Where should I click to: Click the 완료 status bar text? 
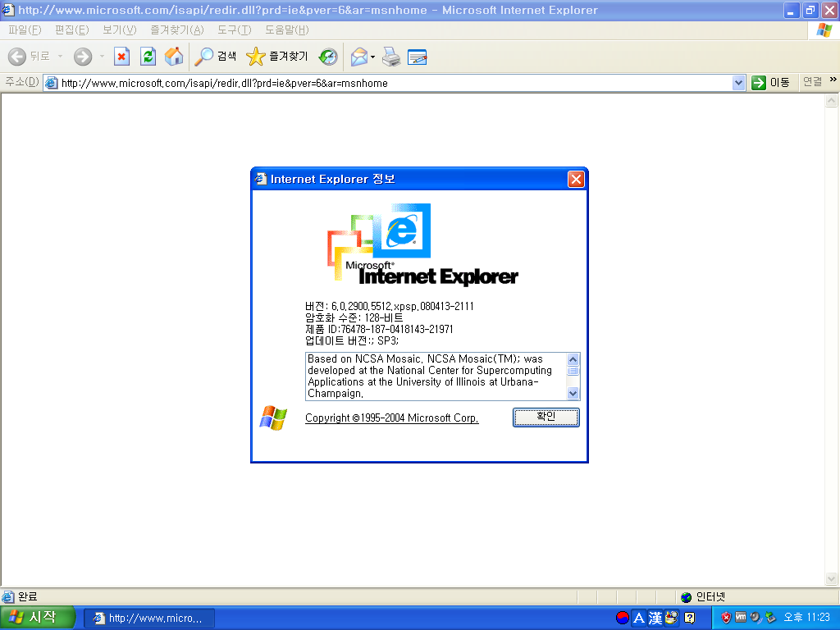pos(27,596)
